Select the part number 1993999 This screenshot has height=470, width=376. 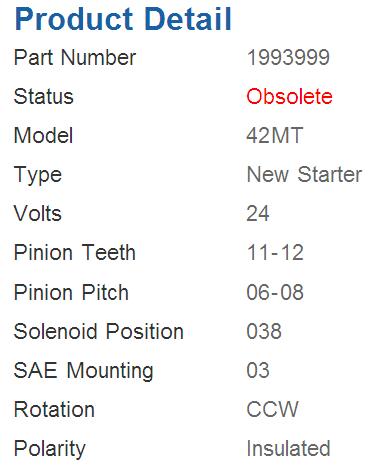pos(288,57)
